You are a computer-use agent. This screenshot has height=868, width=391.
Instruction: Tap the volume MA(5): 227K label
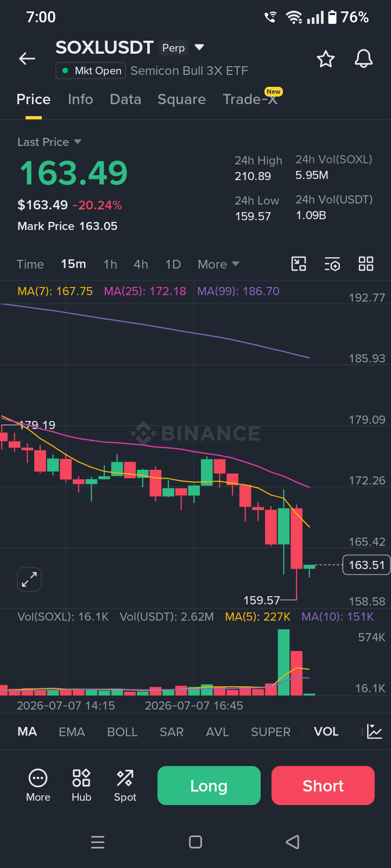pyautogui.click(x=258, y=617)
